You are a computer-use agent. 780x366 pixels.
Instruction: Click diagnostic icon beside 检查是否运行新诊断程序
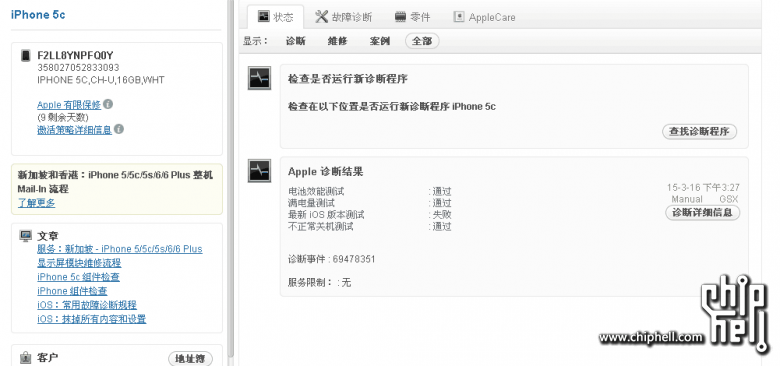pyautogui.click(x=259, y=78)
